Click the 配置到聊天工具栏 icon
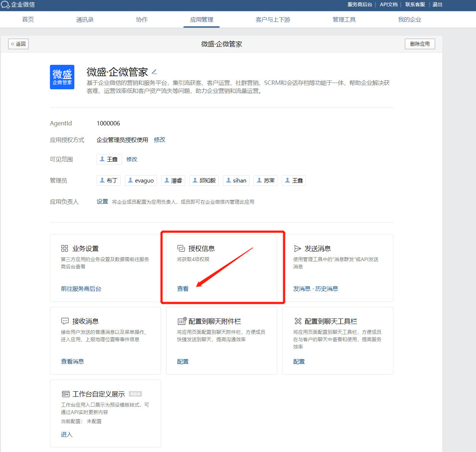 [x=298, y=321]
